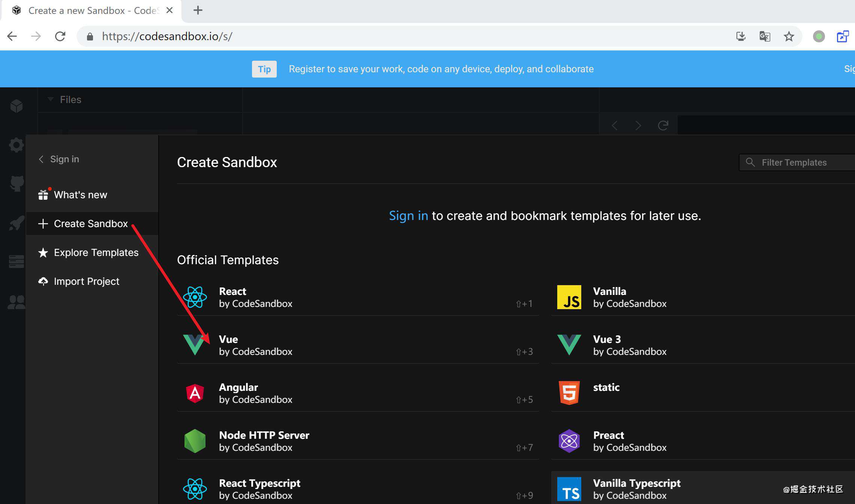Click the preview pane back arrow
855x504 pixels.
pos(615,125)
